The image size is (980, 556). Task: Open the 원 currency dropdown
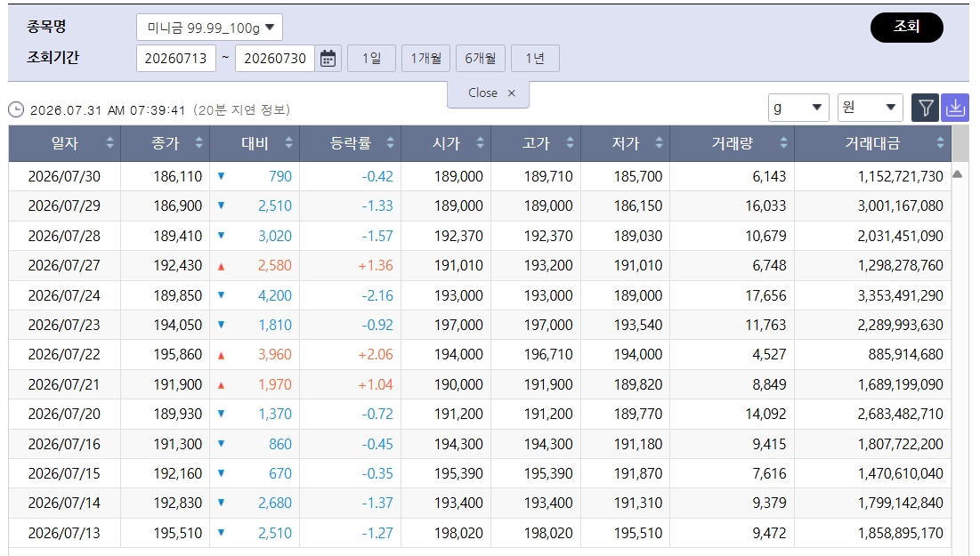(x=870, y=108)
